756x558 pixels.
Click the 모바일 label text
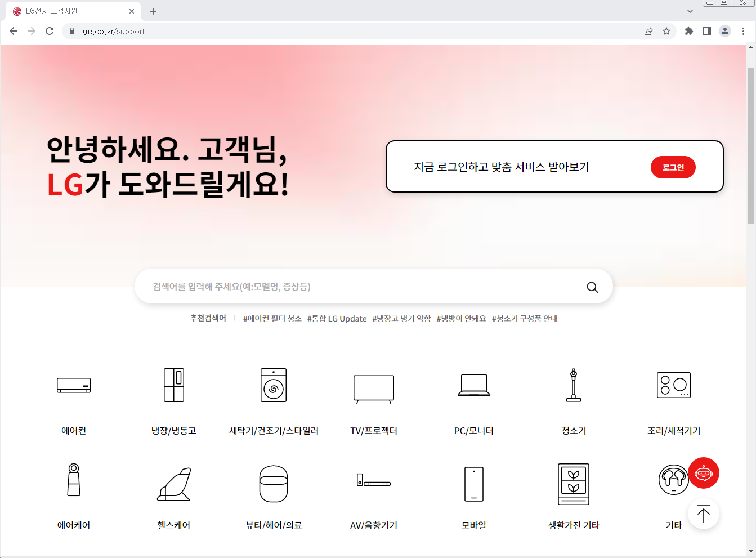click(x=474, y=525)
